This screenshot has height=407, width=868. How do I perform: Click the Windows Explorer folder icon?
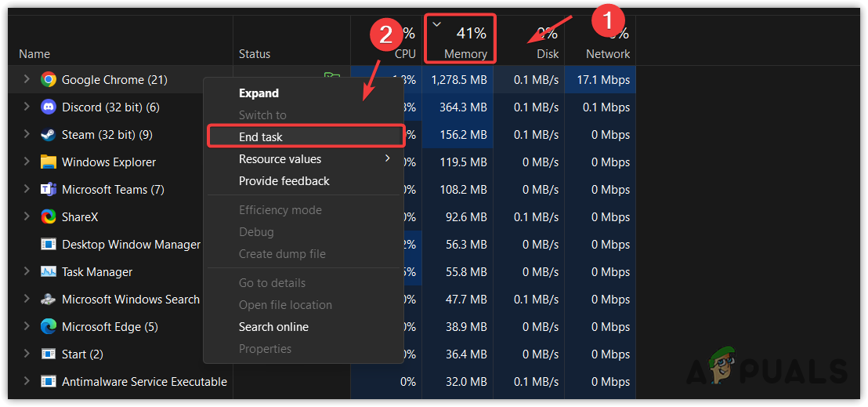(49, 162)
